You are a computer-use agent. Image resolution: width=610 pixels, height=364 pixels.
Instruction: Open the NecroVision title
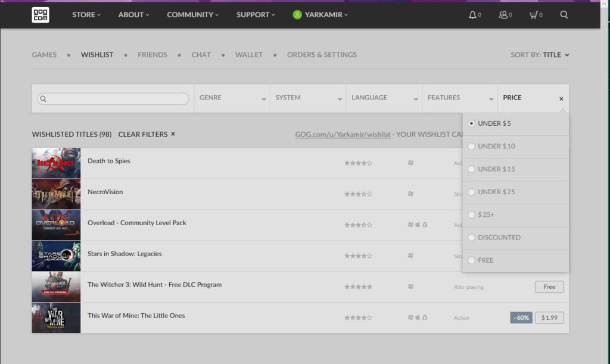point(105,192)
